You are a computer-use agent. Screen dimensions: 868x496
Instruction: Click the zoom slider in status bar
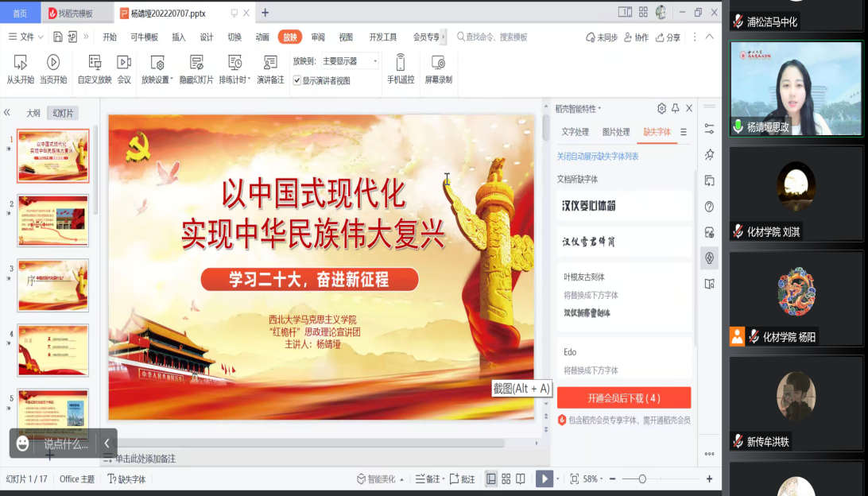[x=642, y=479]
